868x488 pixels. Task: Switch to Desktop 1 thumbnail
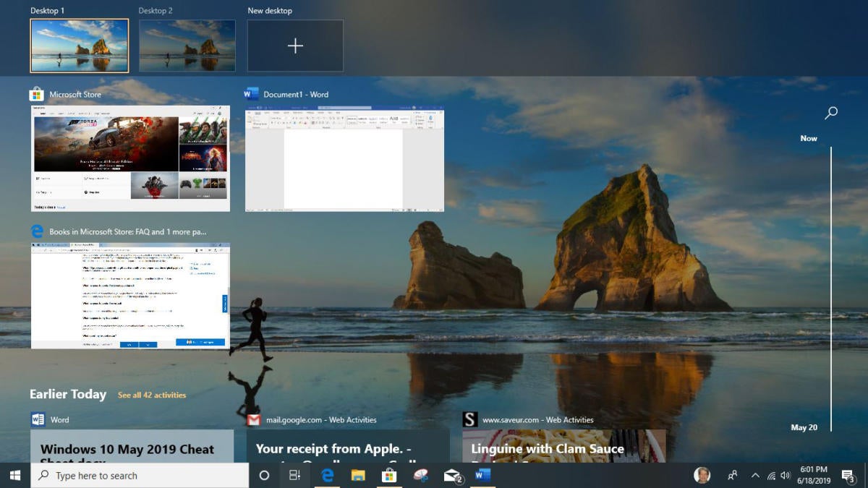(80, 46)
